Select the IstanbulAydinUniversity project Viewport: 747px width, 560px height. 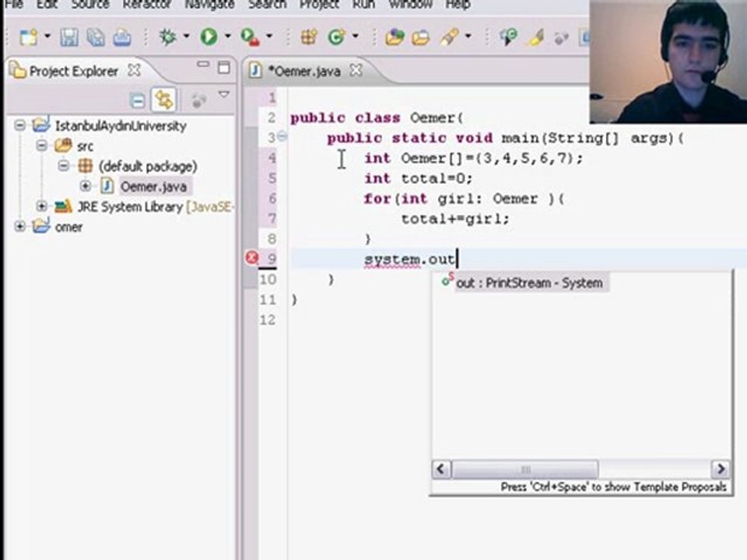(121, 126)
